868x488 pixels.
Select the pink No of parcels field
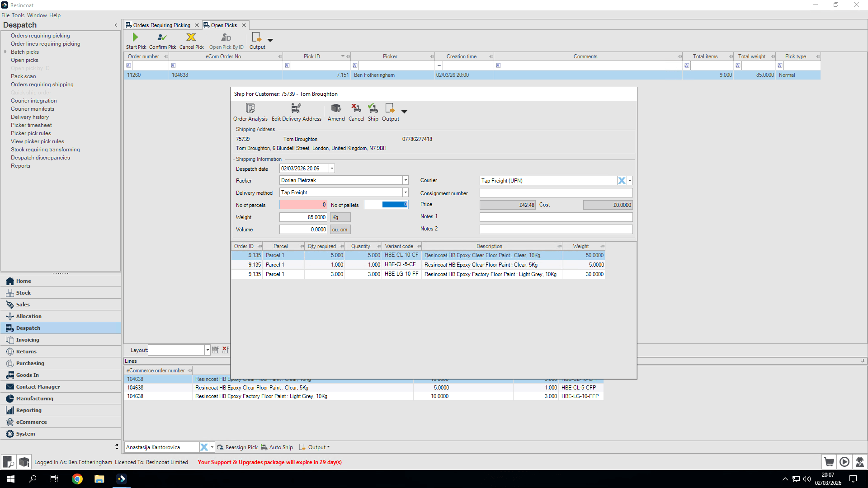tap(303, 205)
